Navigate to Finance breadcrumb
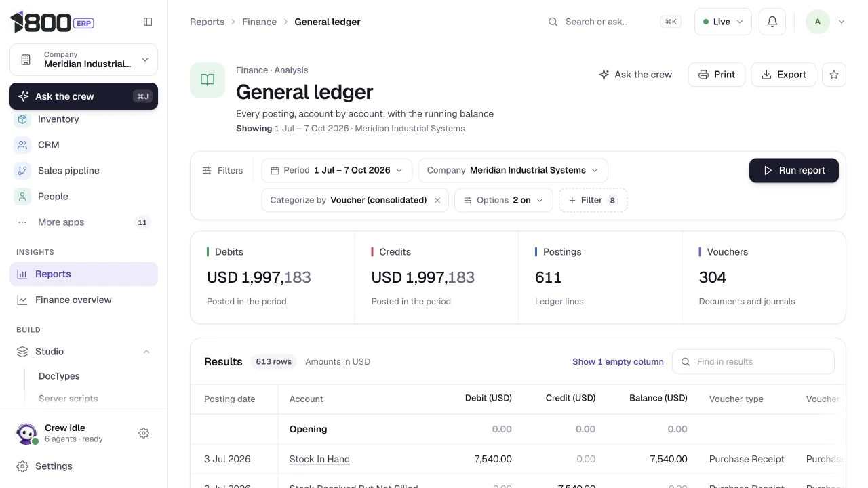 coord(260,22)
